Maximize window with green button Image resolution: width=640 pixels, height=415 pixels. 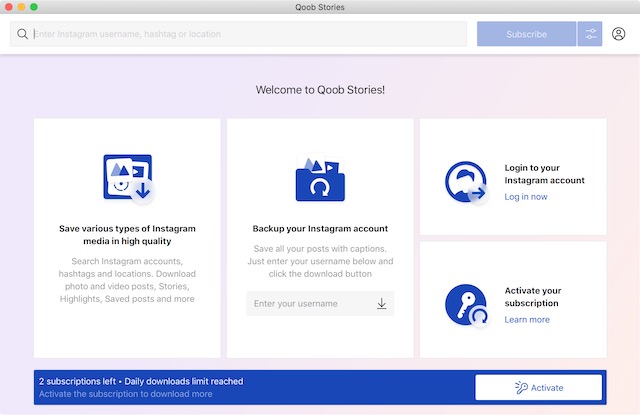coord(34,7)
